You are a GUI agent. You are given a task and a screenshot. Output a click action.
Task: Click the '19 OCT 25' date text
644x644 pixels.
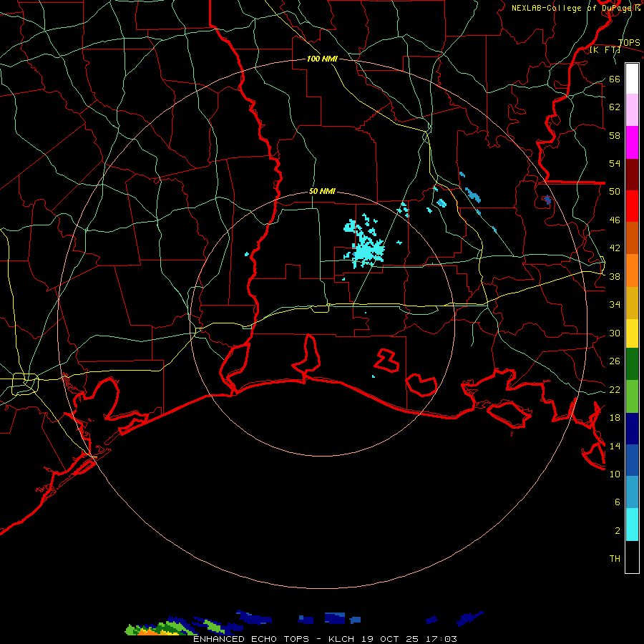tap(390, 639)
